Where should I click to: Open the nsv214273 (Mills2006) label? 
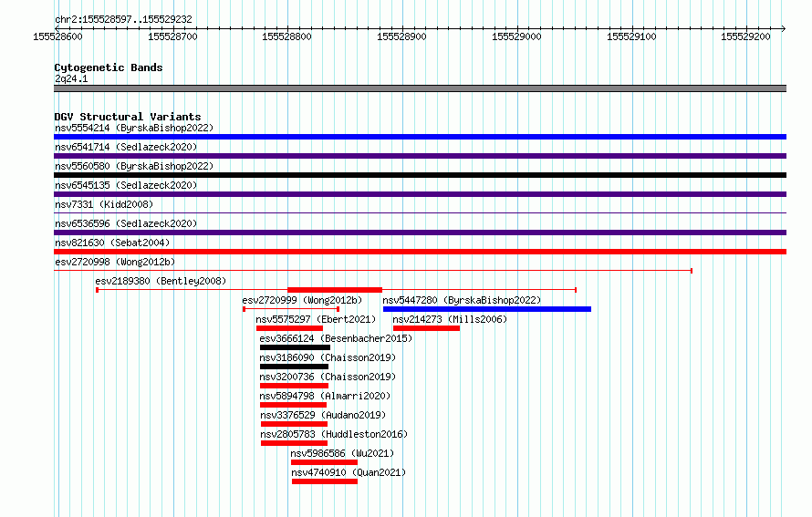click(450, 319)
